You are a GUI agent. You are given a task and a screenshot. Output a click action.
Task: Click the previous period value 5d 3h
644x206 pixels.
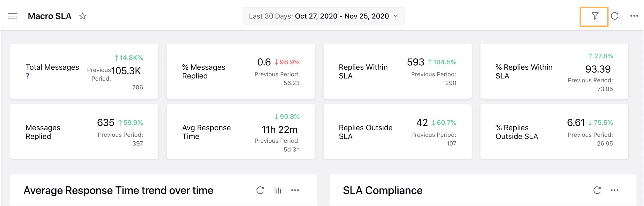coord(291,149)
